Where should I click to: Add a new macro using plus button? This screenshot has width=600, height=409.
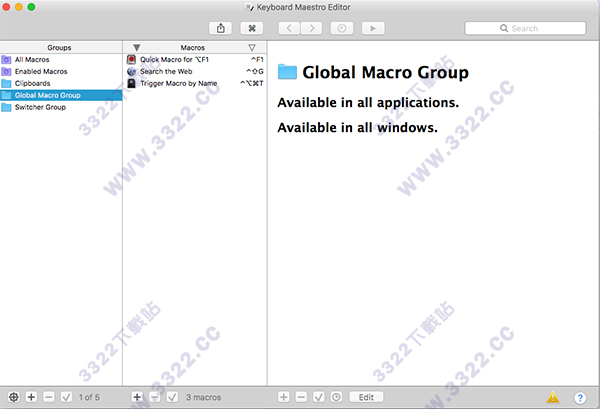tap(137, 397)
